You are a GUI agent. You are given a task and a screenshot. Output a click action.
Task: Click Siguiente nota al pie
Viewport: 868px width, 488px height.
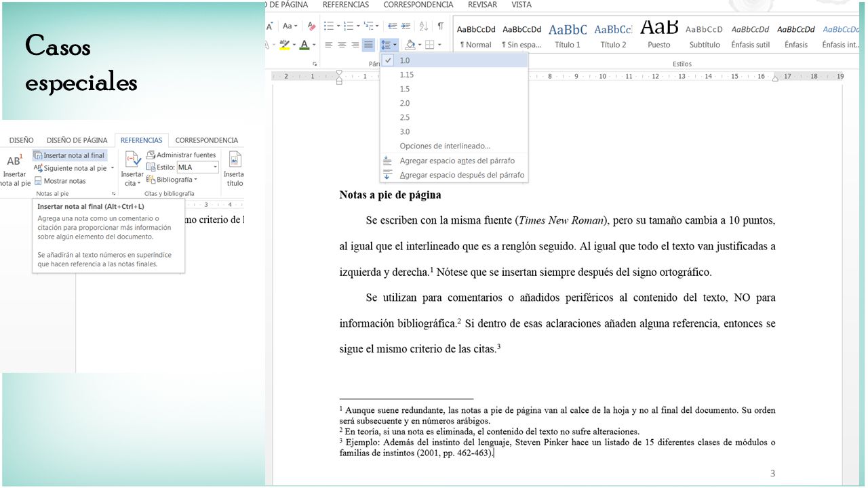click(71, 168)
